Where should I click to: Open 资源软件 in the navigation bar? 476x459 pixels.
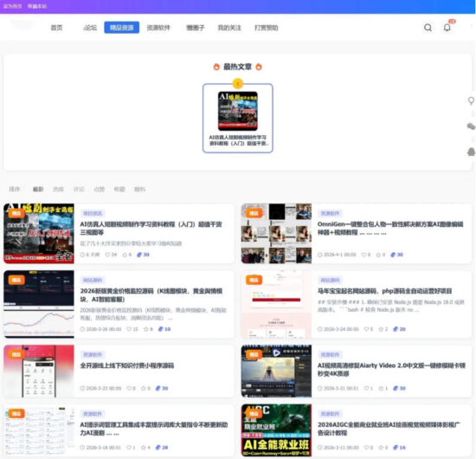158,28
